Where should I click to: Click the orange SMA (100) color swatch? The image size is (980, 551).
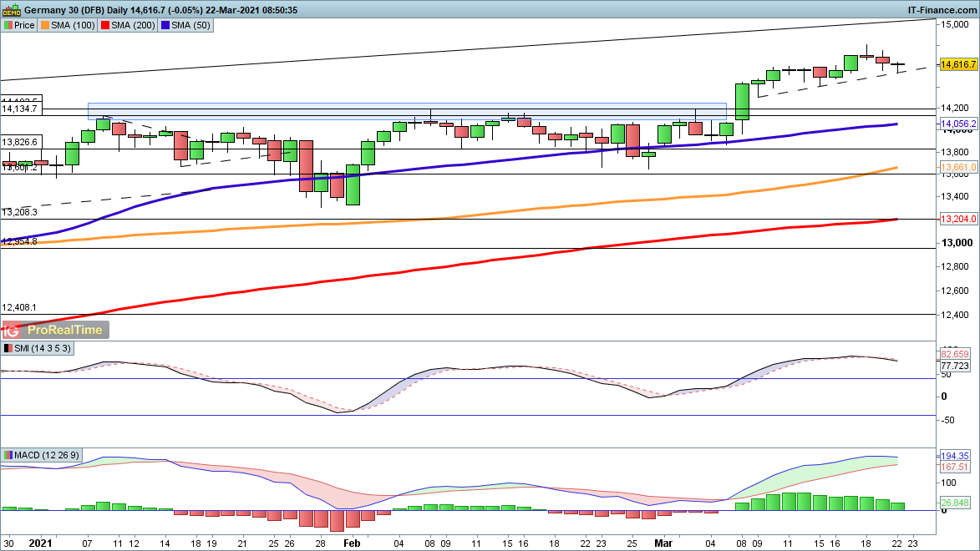45,25
